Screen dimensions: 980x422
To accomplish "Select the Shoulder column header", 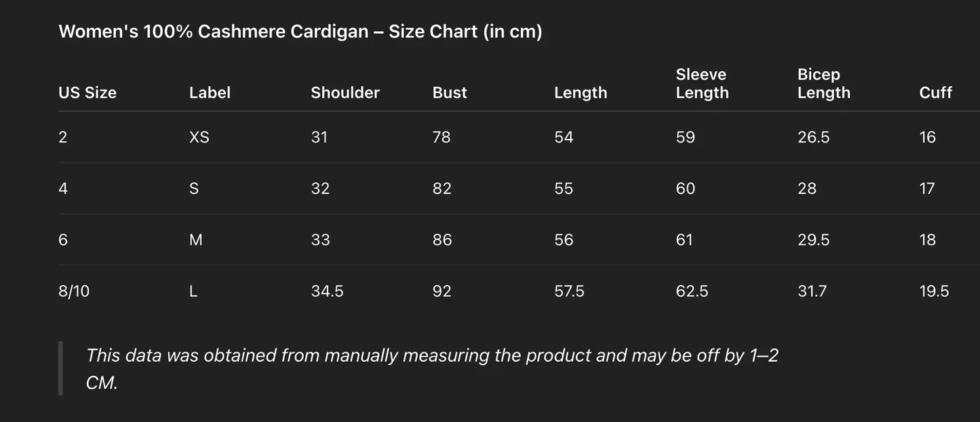I will 345,93.
